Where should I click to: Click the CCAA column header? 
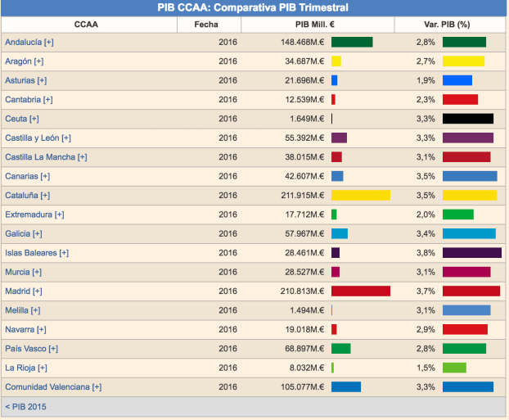[86, 25]
